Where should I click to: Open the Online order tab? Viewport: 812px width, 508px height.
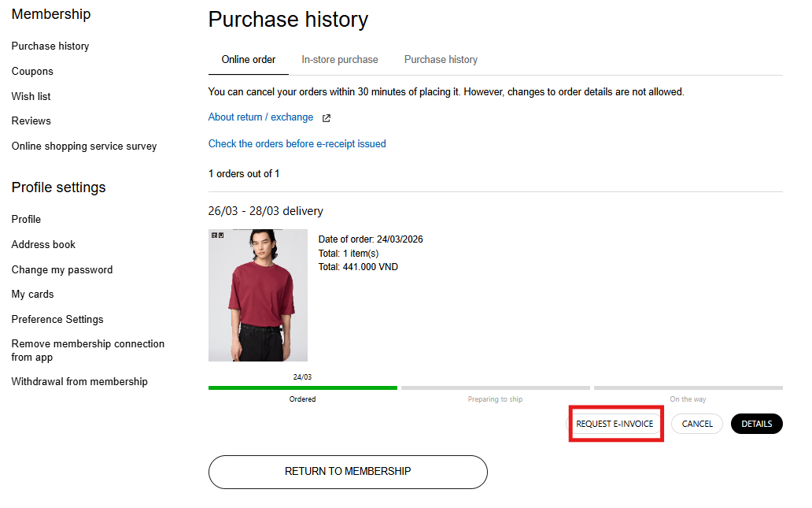point(249,60)
